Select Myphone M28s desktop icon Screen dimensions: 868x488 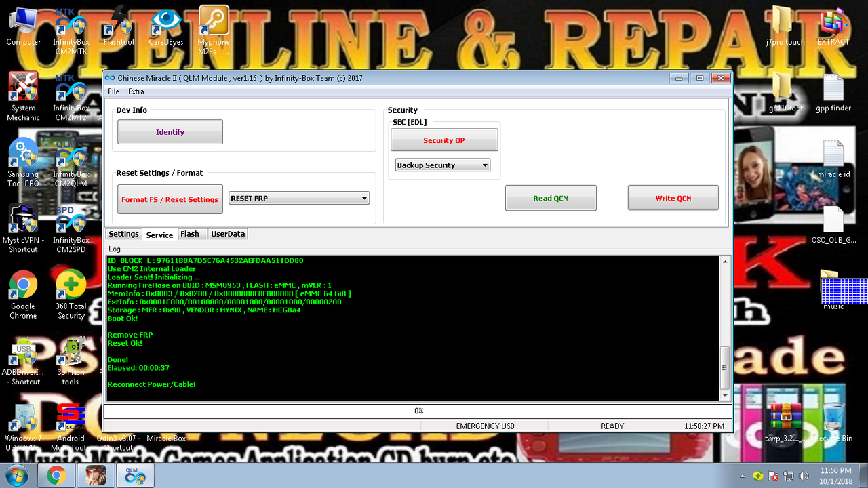pos(214,30)
